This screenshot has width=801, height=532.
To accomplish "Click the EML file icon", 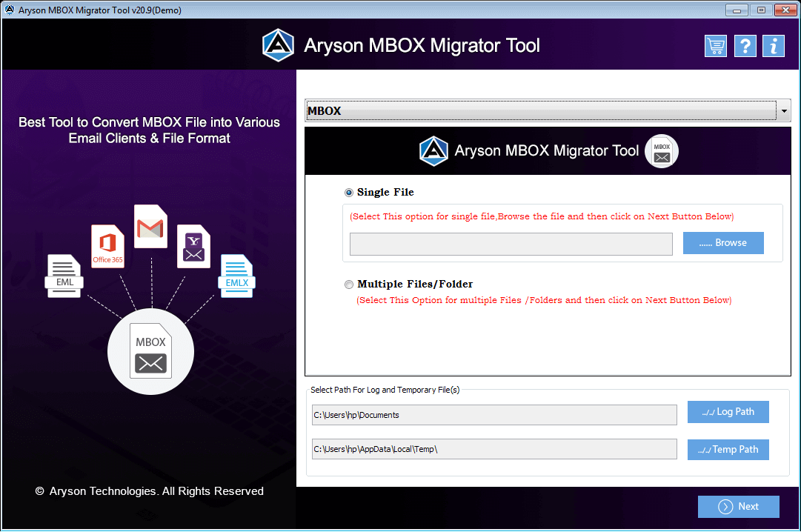I will (x=64, y=276).
